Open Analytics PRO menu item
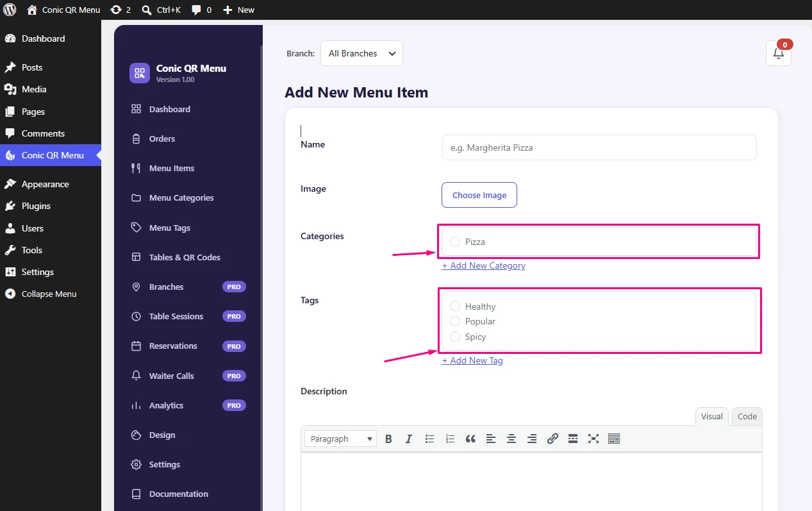Screen dimensions: 812x511 (188, 405)
